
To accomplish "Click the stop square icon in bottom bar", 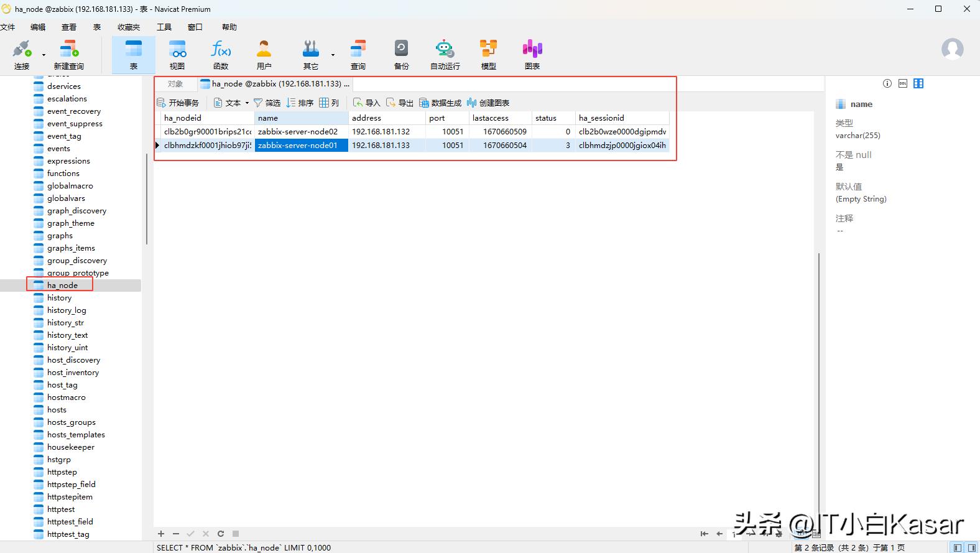I will point(236,534).
